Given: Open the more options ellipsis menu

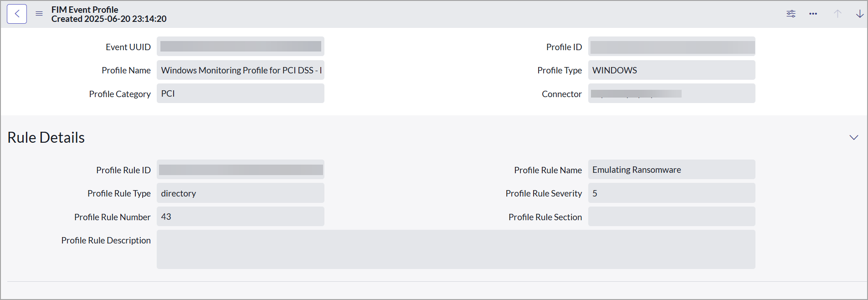Looking at the screenshot, I should [x=813, y=14].
